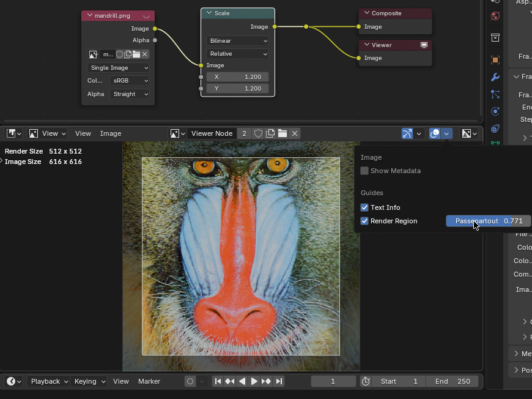This screenshot has width=532, height=399.
Task: Open the Single Image source dropdown
Action: 118,67
